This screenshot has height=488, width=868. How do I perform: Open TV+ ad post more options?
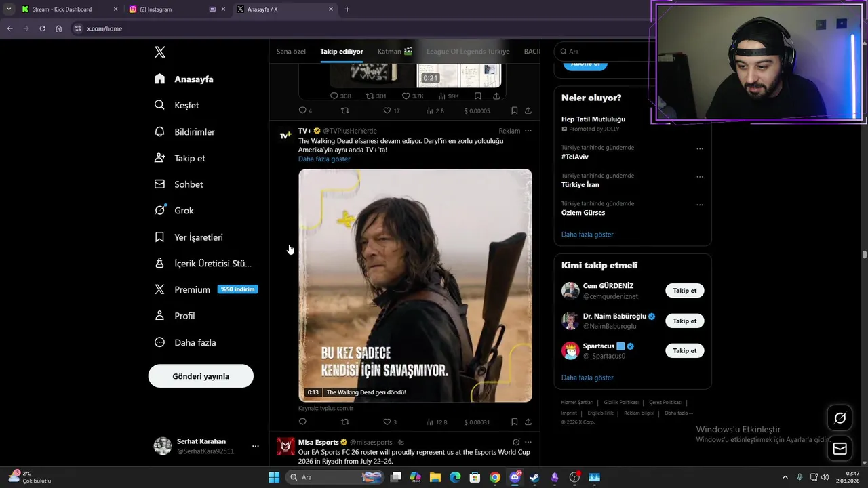[x=528, y=131]
